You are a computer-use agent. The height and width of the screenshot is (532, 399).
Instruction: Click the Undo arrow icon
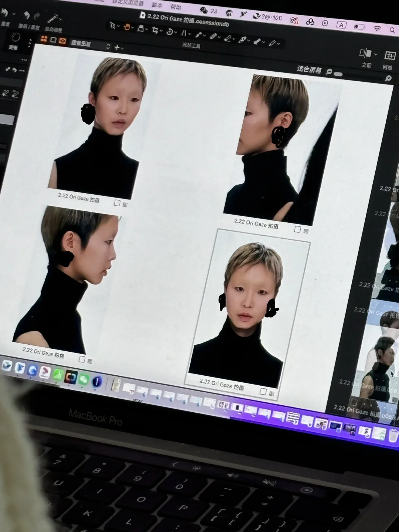click(27, 15)
